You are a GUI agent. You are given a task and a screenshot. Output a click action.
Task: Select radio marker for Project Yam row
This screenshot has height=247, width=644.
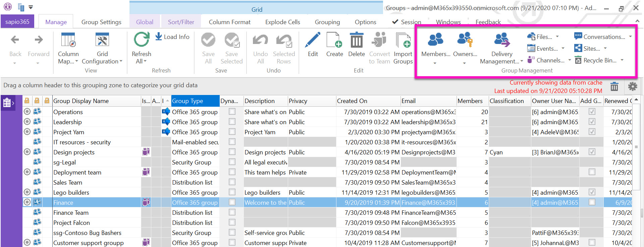[x=27, y=132]
